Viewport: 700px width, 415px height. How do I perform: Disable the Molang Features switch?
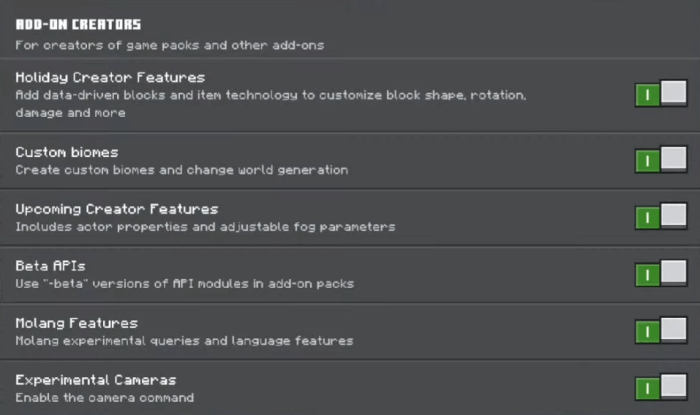660,331
